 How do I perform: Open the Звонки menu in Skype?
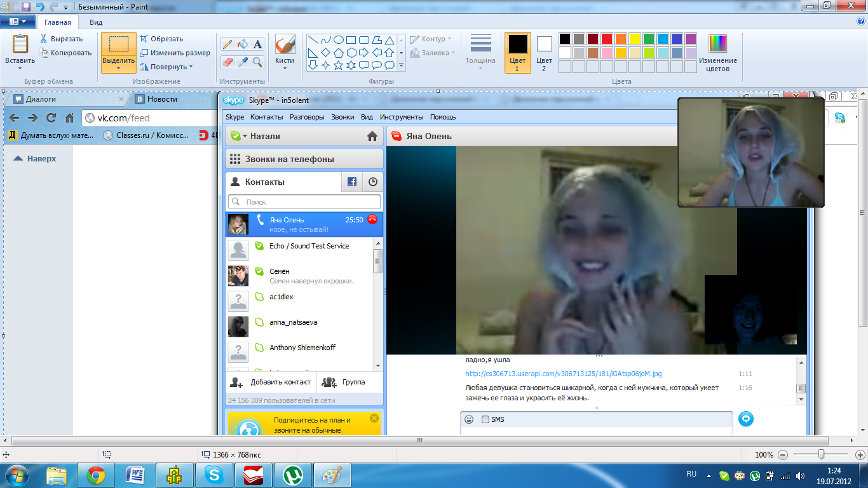(x=342, y=117)
